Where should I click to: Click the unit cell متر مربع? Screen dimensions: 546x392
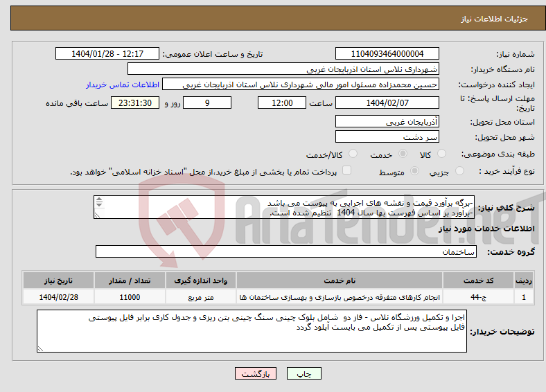tap(201, 297)
